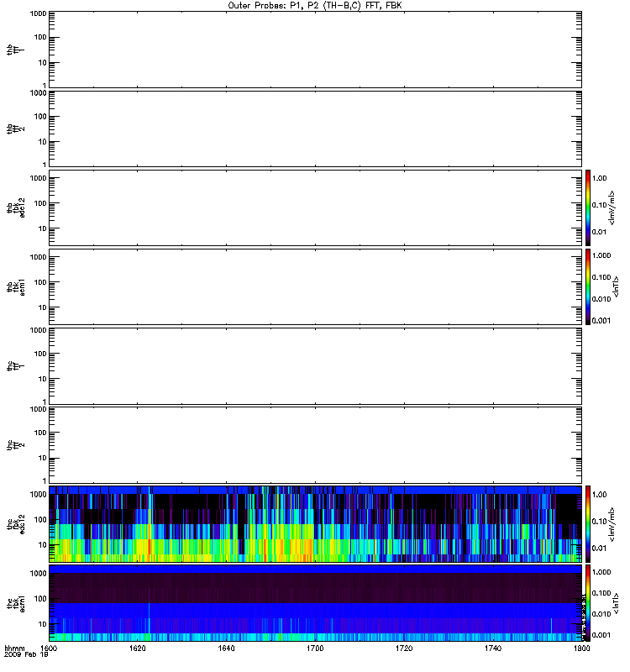Screen dimensions: 630x672
Task: Click the plot title "Outer Probes: P1, P2 (TH-B,C) FFT, FBK"
Action: pyautogui.click(x=314, y=6)
